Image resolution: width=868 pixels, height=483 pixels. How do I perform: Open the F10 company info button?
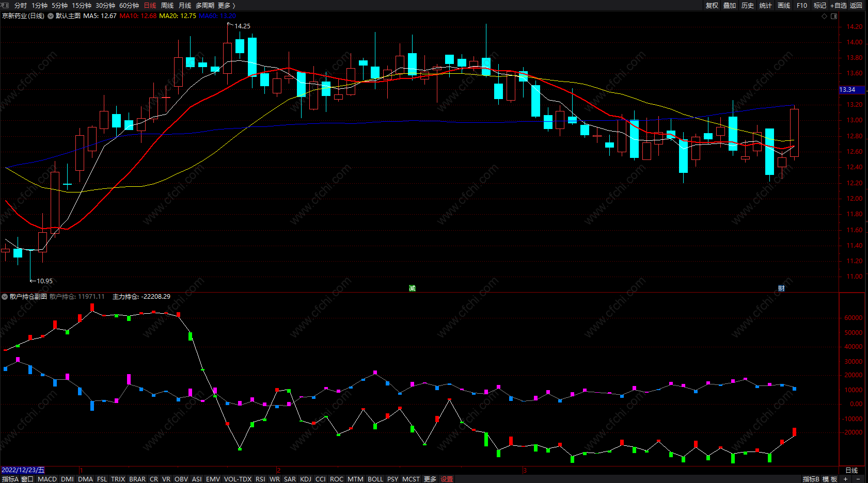pos(802,5)
